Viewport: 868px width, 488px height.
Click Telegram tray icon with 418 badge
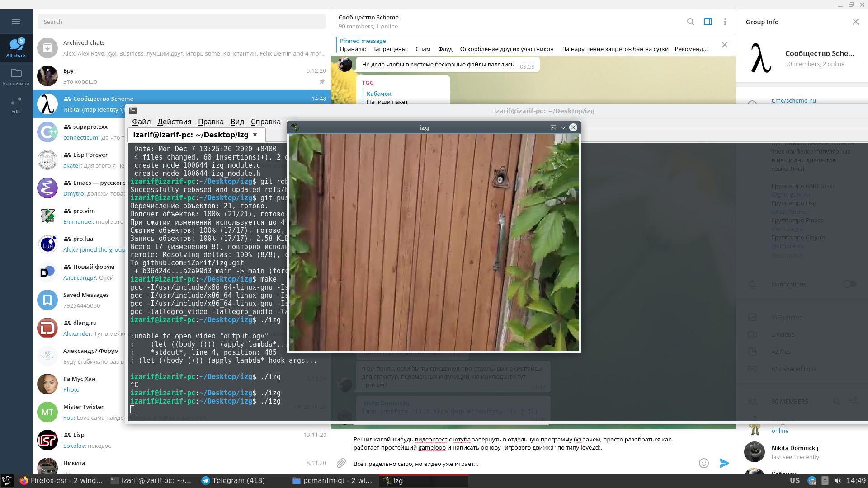(812, 481)
